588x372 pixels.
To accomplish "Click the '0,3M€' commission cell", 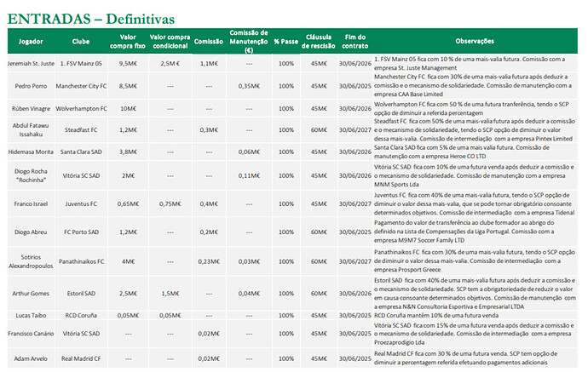I will [209, 129].
